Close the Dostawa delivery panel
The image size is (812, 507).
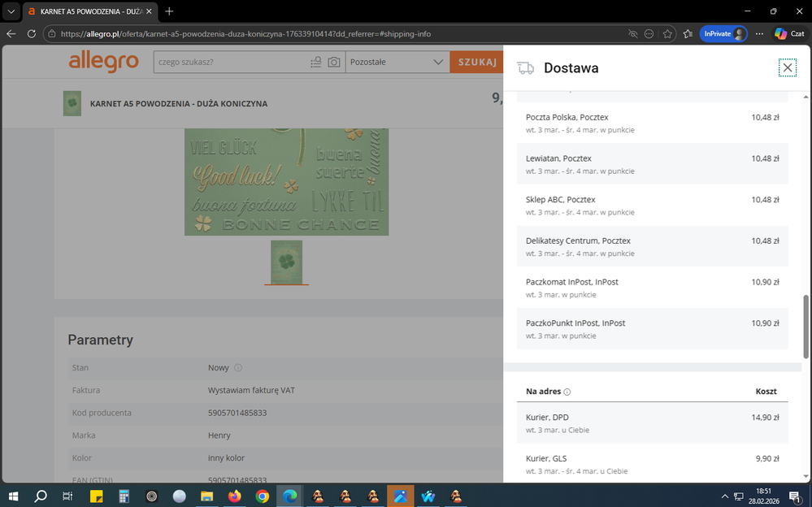787,67
